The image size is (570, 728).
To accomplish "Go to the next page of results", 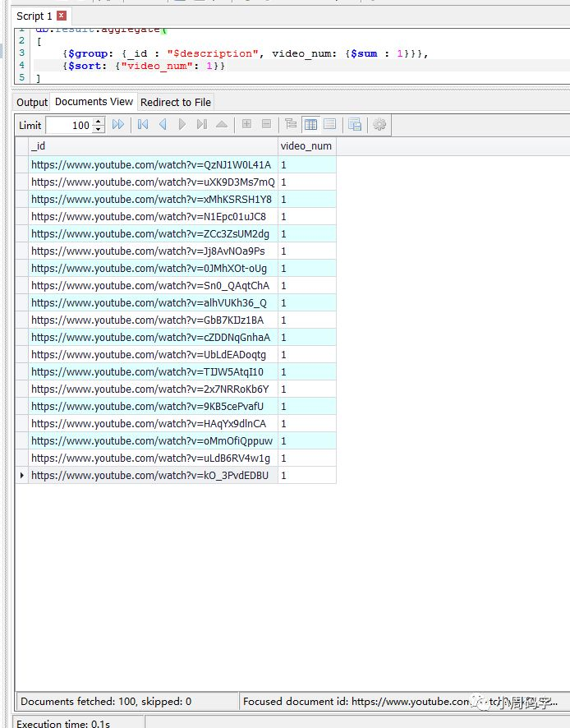I will pos(182,124).
